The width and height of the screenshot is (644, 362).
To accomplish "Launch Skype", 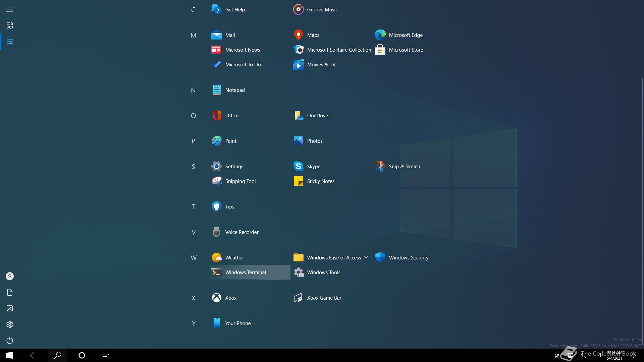I will 331,166.
